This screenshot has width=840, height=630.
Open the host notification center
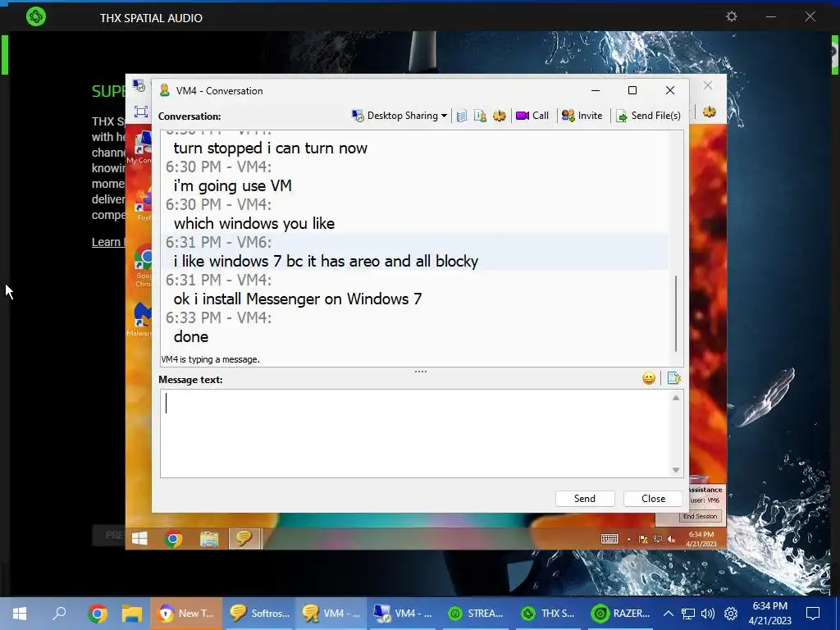point(813,614)
